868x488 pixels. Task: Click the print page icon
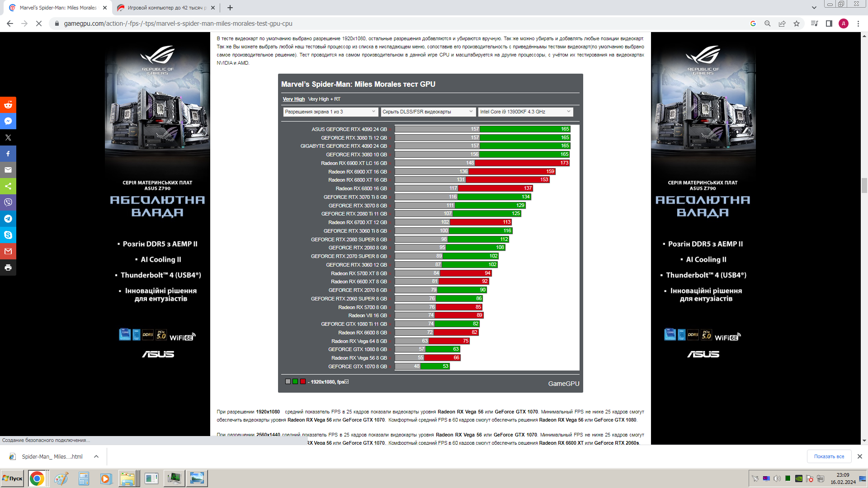(8, 267)
